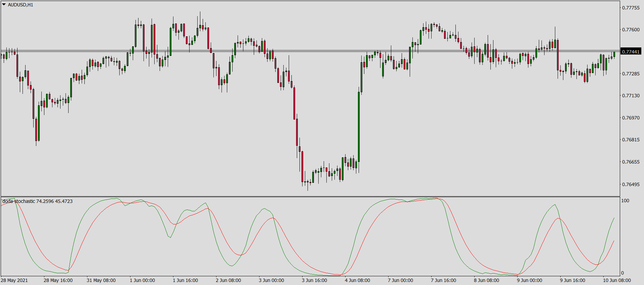
Task: Click the 7 Jun 16:00 time label
Action: coord(444,280)
